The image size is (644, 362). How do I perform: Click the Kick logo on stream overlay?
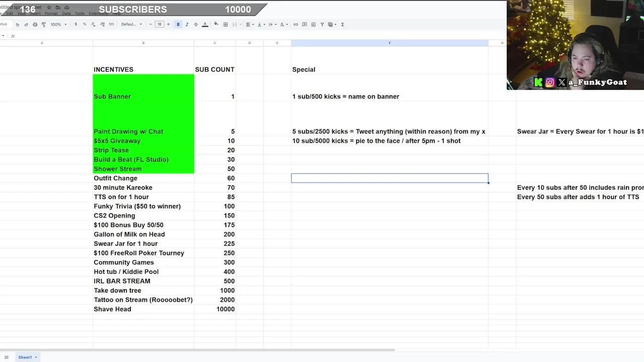click(538, 82)
